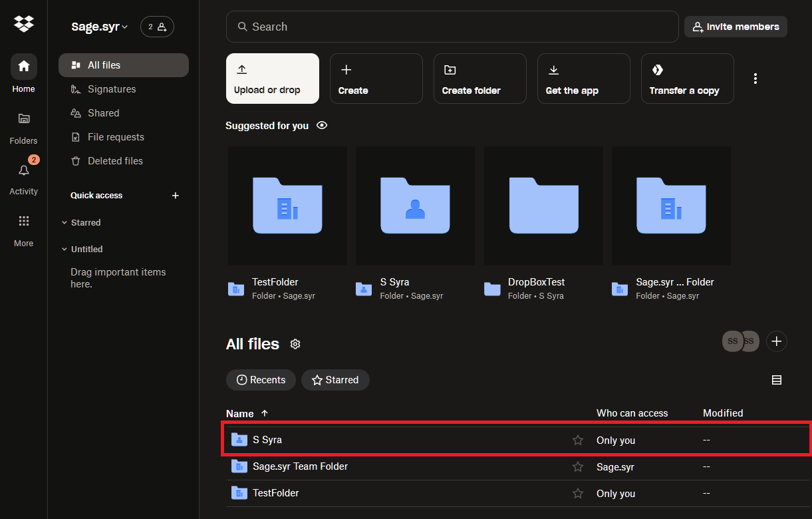Click the S Syra folder icon in file list

(x=239, y=440)
